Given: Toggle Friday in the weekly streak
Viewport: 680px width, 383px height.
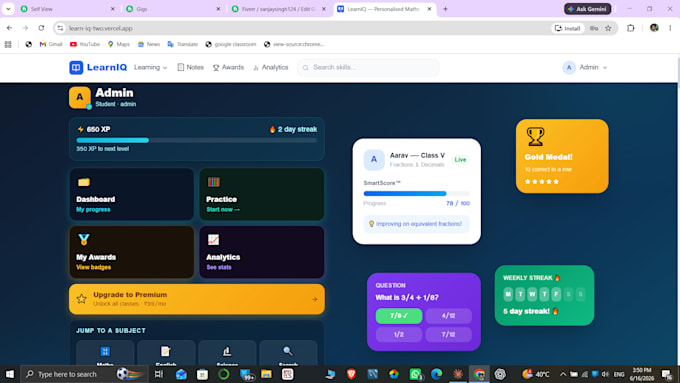Looking at the screenshot, I should coord(556,294).
